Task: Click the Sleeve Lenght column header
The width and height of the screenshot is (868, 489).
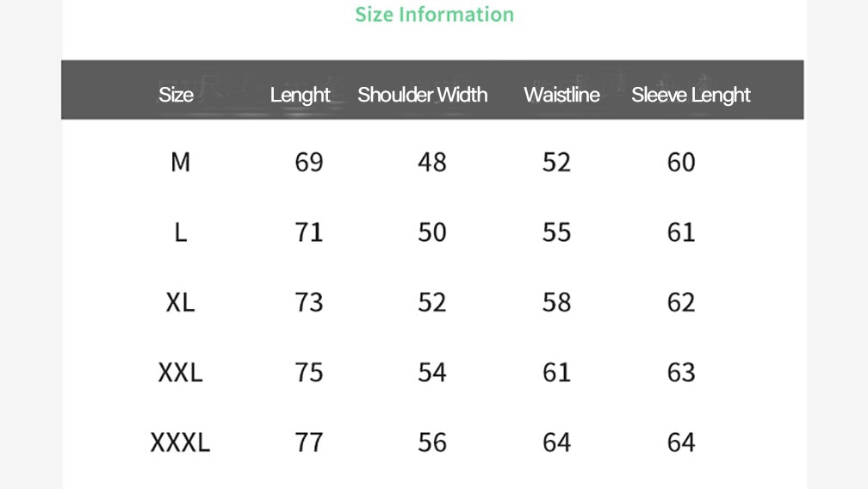Action: 691,95
